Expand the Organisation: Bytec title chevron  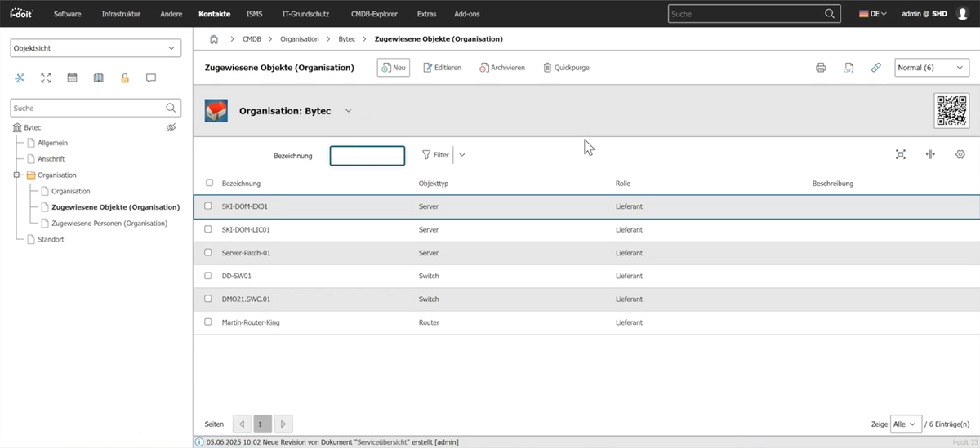349,111
